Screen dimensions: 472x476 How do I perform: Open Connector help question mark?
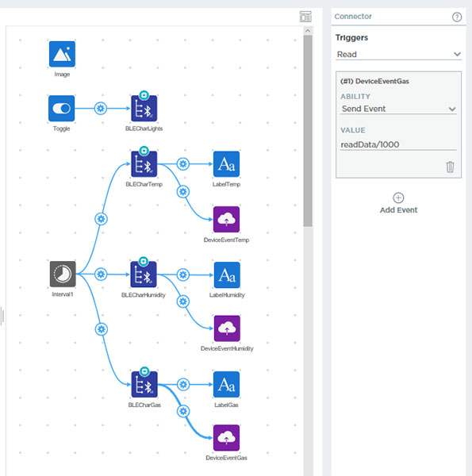(x=456, y=17)
